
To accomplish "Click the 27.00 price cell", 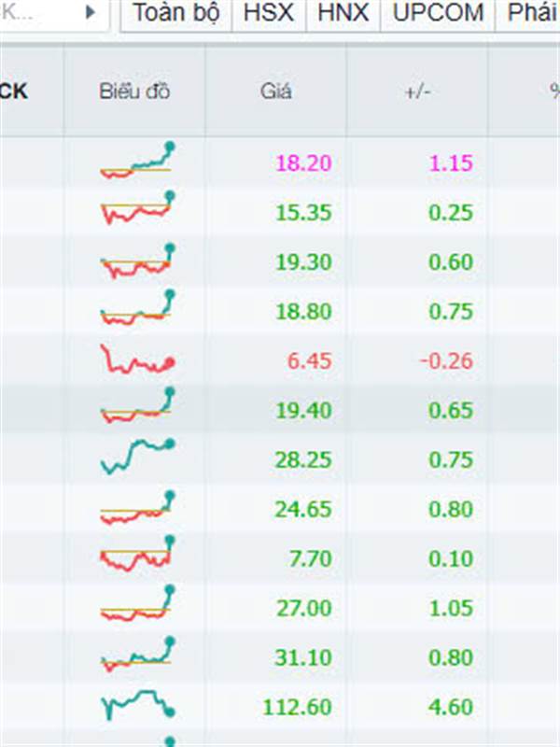I will pyautogui.click(x=304, y=608).
